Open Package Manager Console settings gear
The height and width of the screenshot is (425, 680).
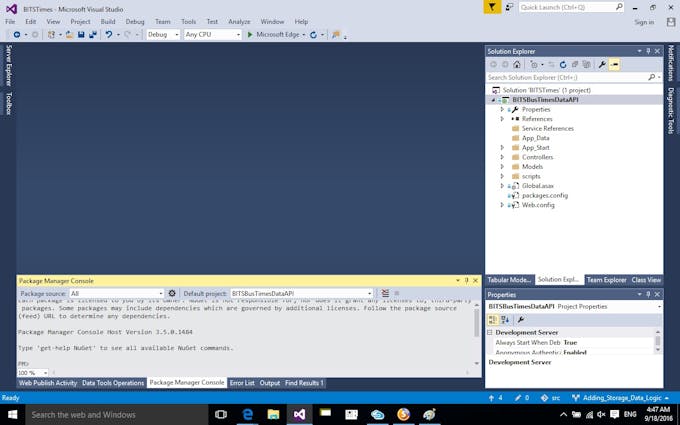tap(172, 294)
